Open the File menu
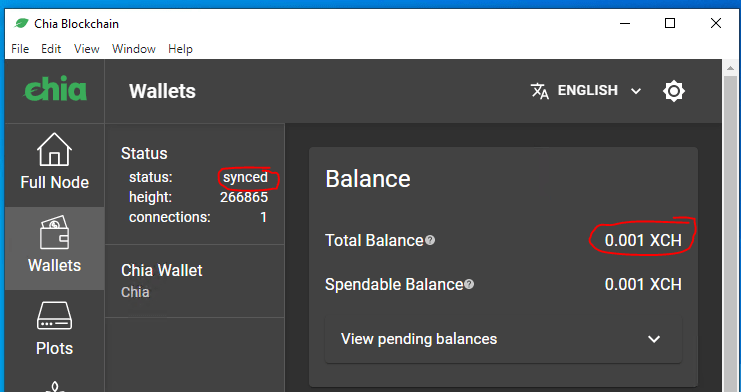 coord(20,49)
